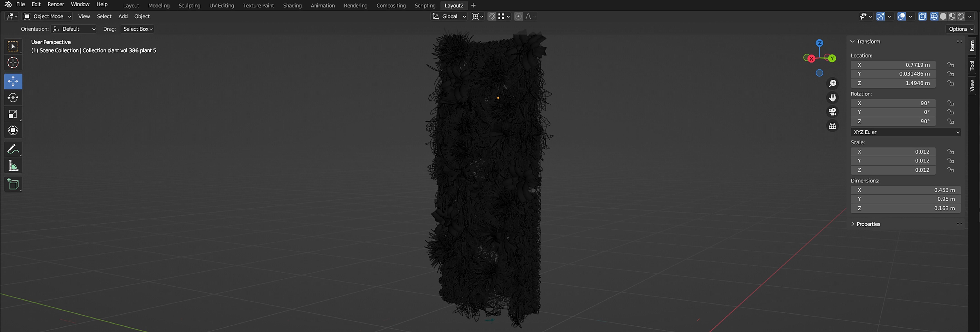Select the Add Cube tool
The width and height of the screenshot is (980, 332).
pos(13,184)
